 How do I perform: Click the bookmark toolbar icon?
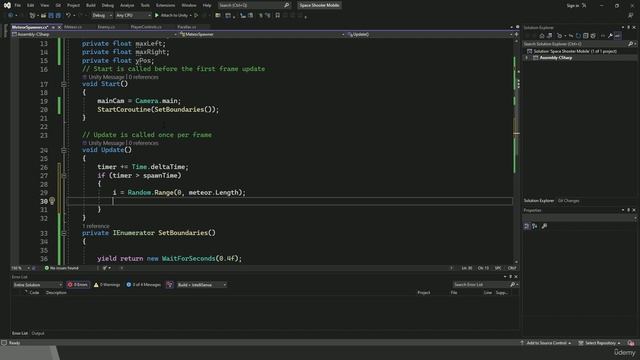click(x=278, y=16)
